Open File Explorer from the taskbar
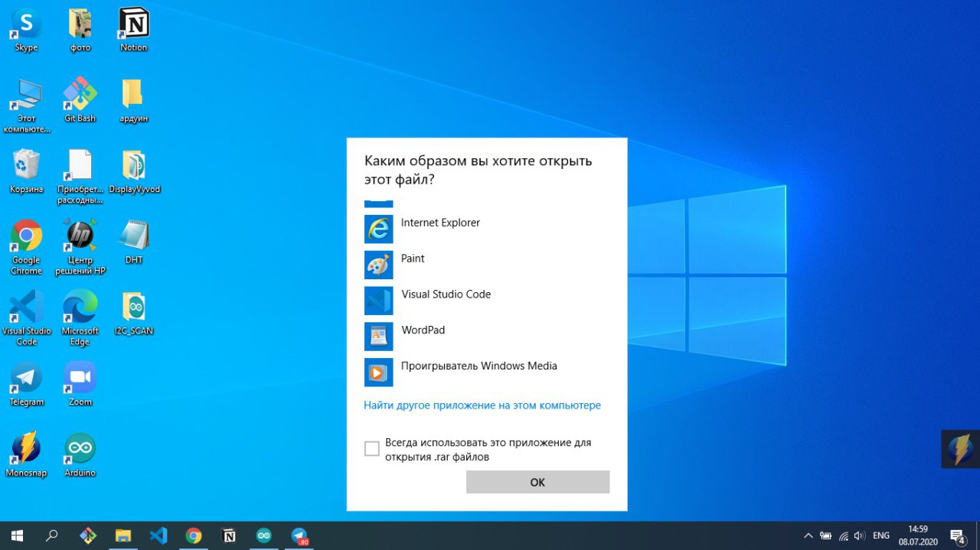Image resolution: width=980 pixels, height=550 pixels. click(123, 535)
